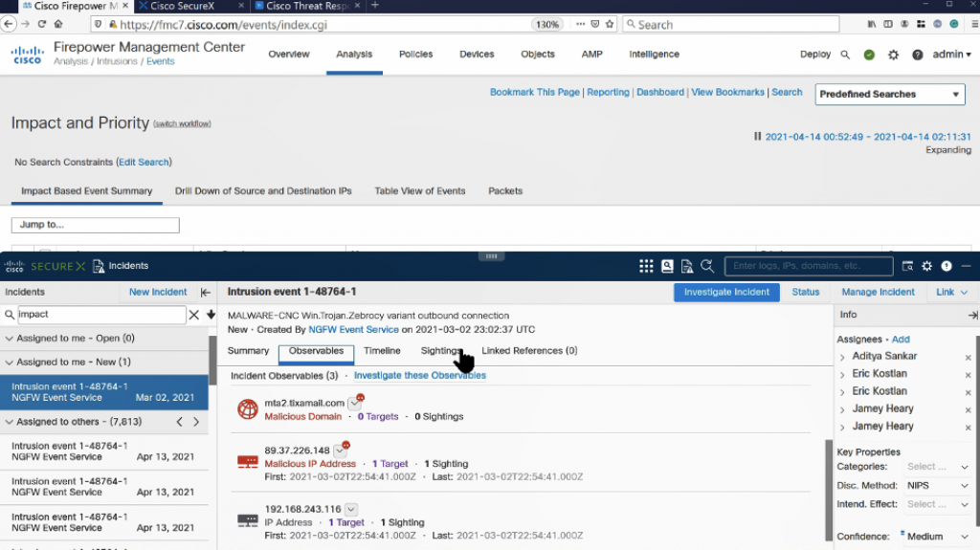Click the green deployment status check icon
Image resolution: width=980 pixels, height=550 pixels.
pos(869,55)
